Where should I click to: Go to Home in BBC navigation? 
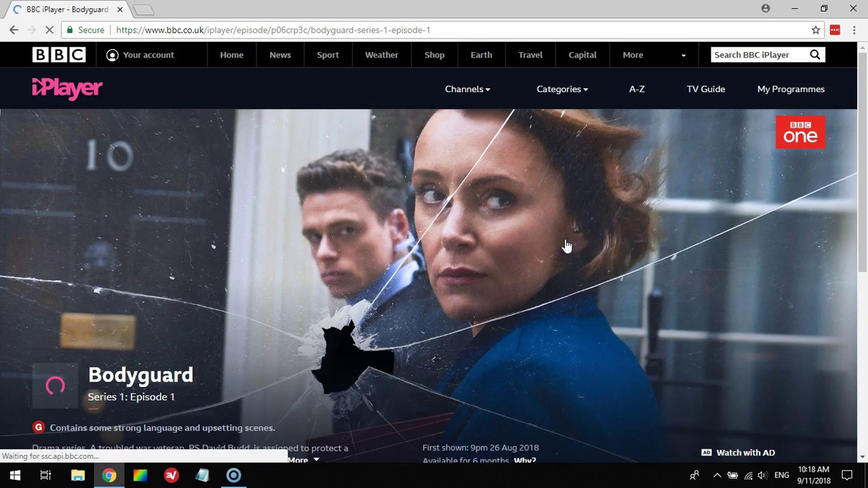click(231, 55)
